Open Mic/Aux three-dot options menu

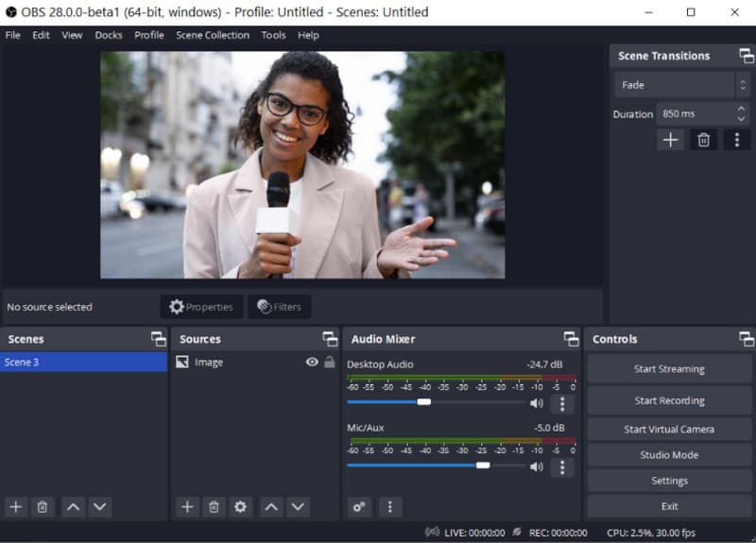pyautogui.click(x=562, y=467)
